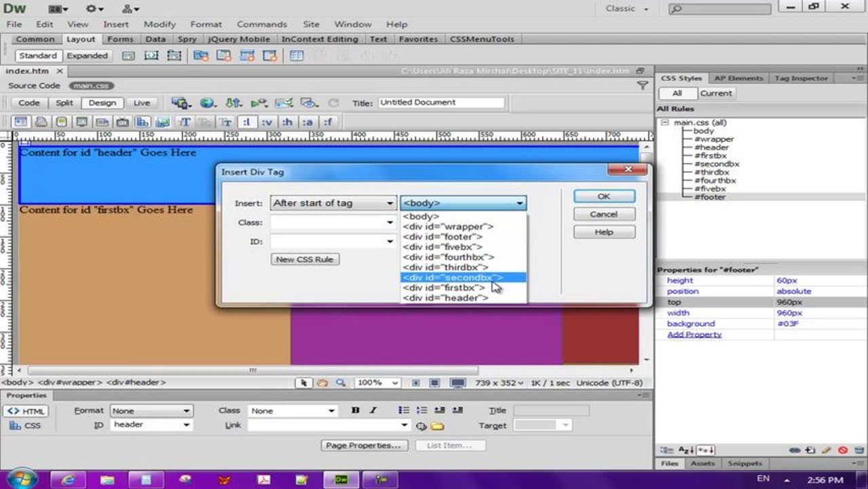
Task: Switch to Standard layout mode
Action: (x=37, y=56)
